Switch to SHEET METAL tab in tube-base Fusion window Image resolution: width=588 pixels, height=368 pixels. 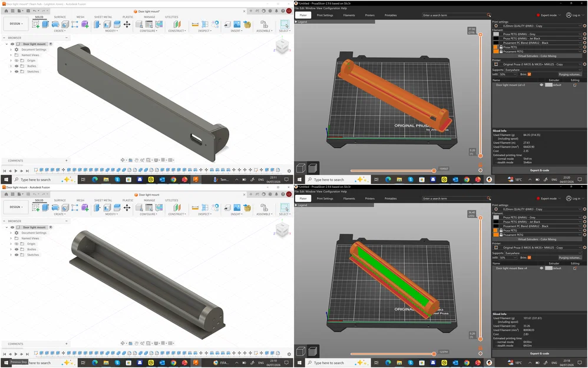point(103,201)
